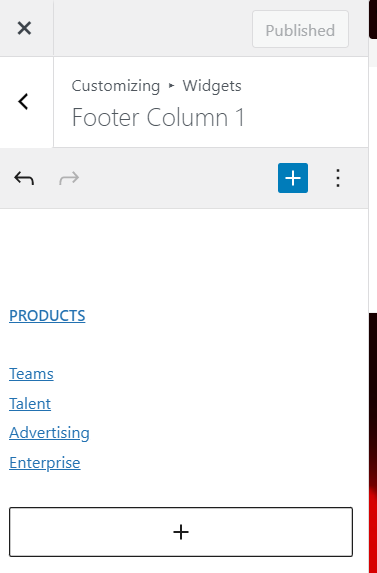This screenshot has width=377, height=573.
Task: Click the Footer Column 1 title
Action: 158,117
